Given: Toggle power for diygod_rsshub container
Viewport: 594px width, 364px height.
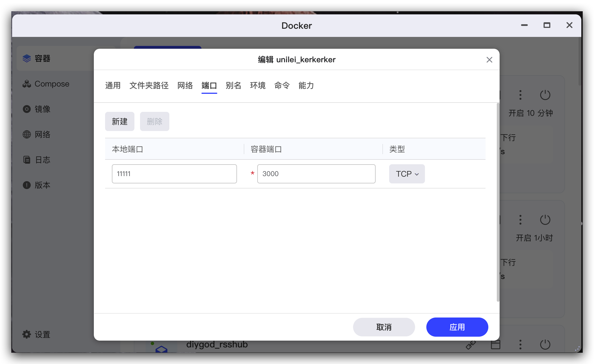Looking at the screenshot, I should pyautogui.click(x=545, y=344).
